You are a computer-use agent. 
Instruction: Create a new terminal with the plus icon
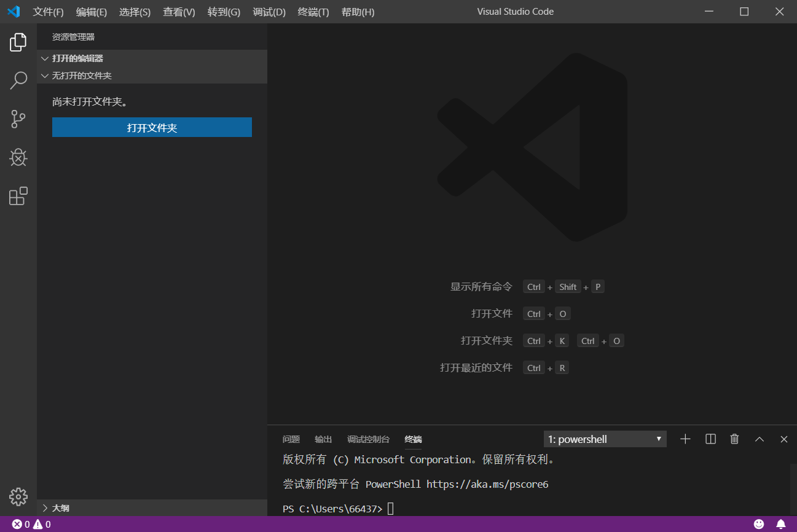685,439
